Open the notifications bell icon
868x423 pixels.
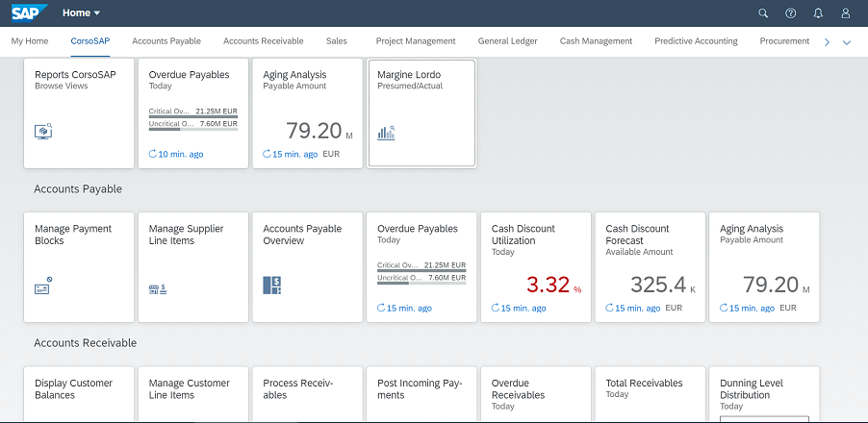[x=818, y=13]
